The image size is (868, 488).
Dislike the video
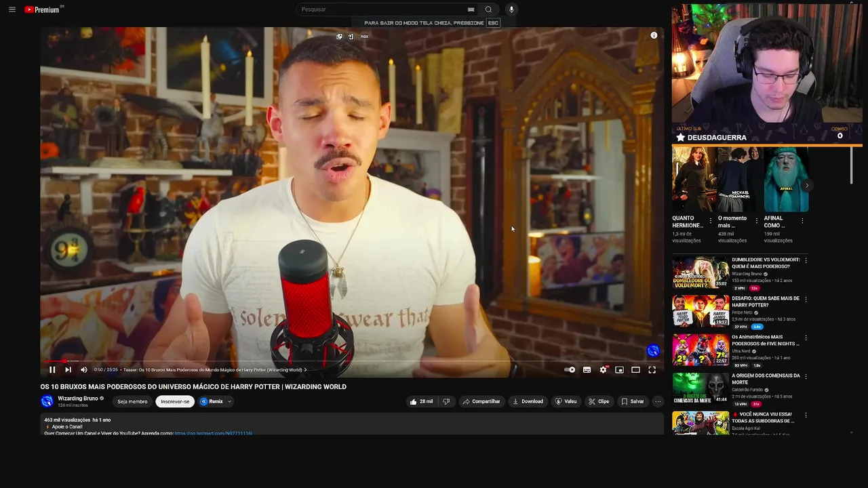pos(446,401)
